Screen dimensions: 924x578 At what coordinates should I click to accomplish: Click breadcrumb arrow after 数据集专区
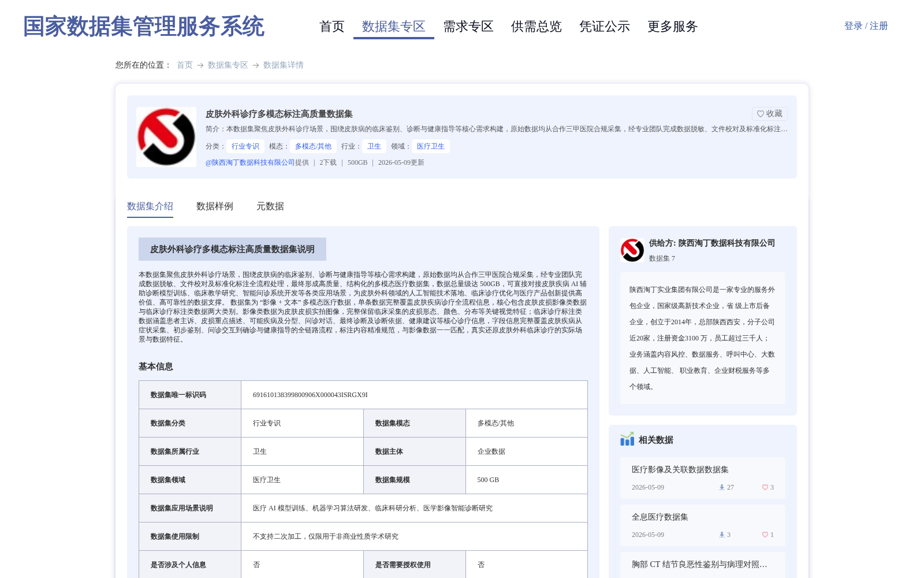(x=256, y=65)
